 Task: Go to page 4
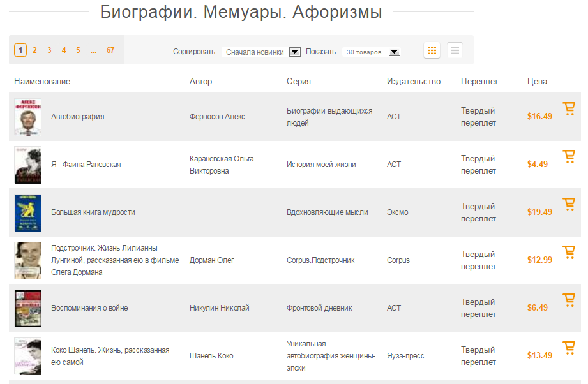click(64, 50)
